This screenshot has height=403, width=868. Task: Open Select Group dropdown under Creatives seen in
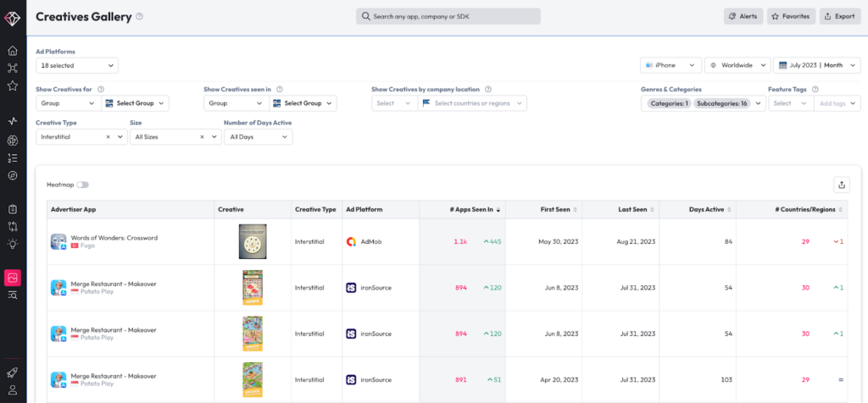tap(303, 103)
